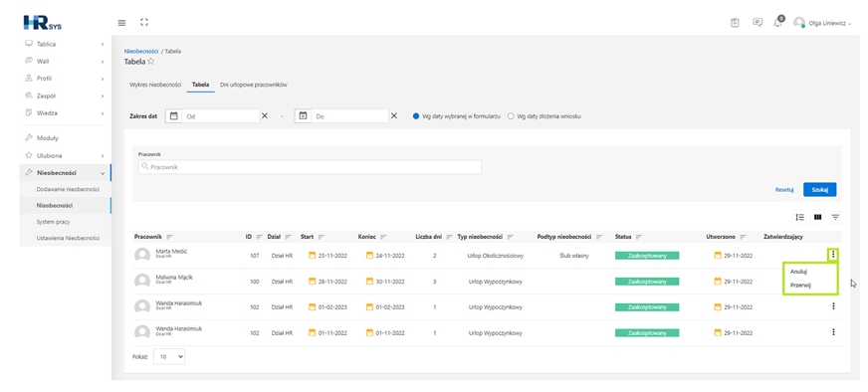Click the Urlop Okolicznościowy cell
The image size is (868, 392).
tap(496, 256)
